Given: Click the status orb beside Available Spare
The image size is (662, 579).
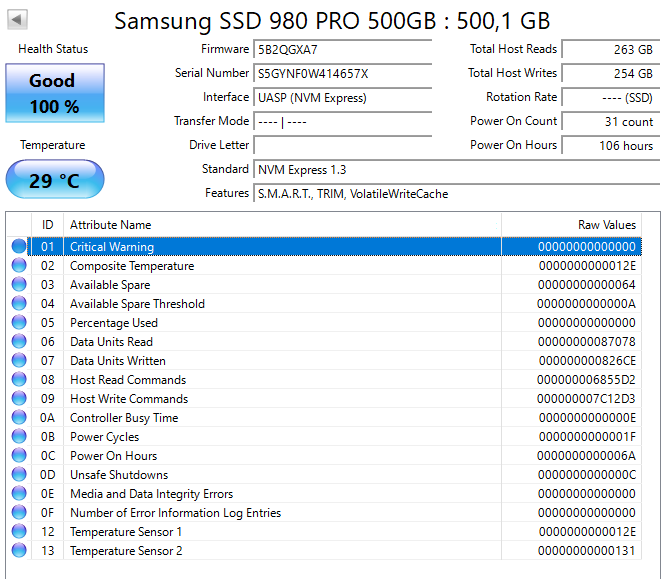Looking at the screenshot, I should 19,285.
